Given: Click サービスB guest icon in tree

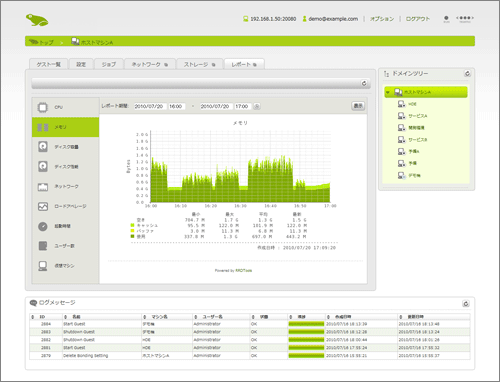Looking at the screenshot, I should (x=401, y=139).
